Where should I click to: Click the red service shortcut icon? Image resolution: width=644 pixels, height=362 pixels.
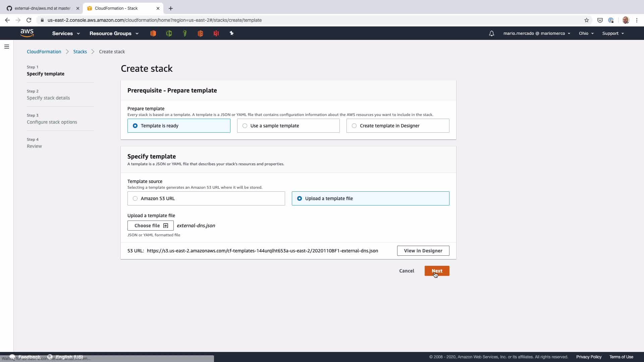pyautogui.click(x=216, y=33)
